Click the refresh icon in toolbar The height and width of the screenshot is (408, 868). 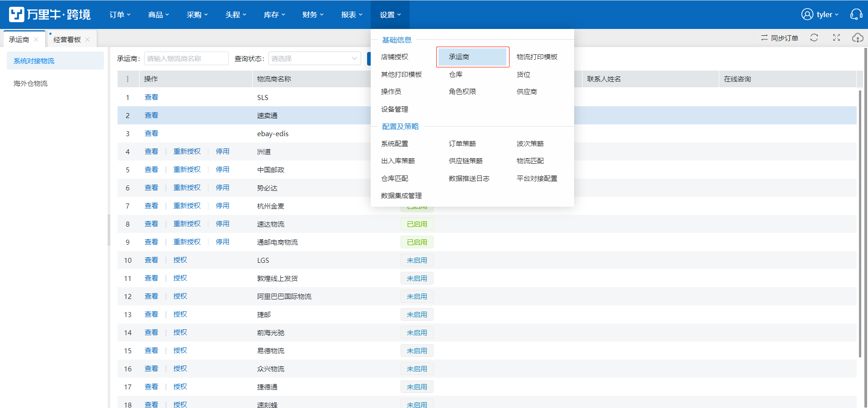click(x=814, y=38)
